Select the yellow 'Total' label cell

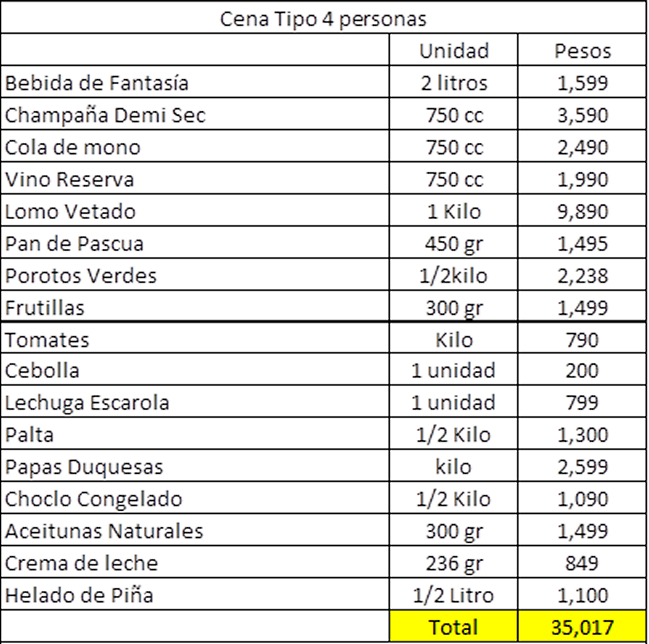(x=453, y=627)
